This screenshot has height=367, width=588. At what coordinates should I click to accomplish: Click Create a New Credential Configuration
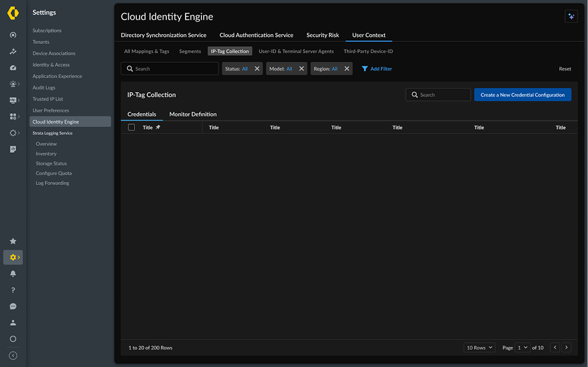[522, 95]
